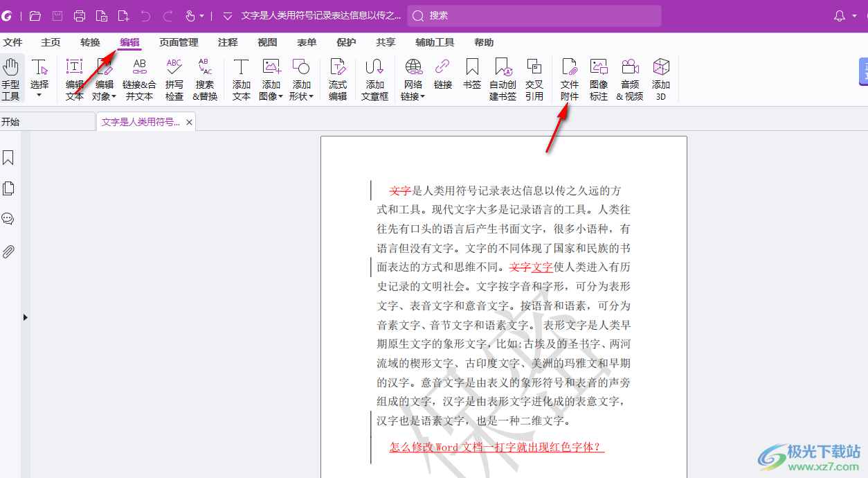Redo the last undone action

click(x=168, y=16)
